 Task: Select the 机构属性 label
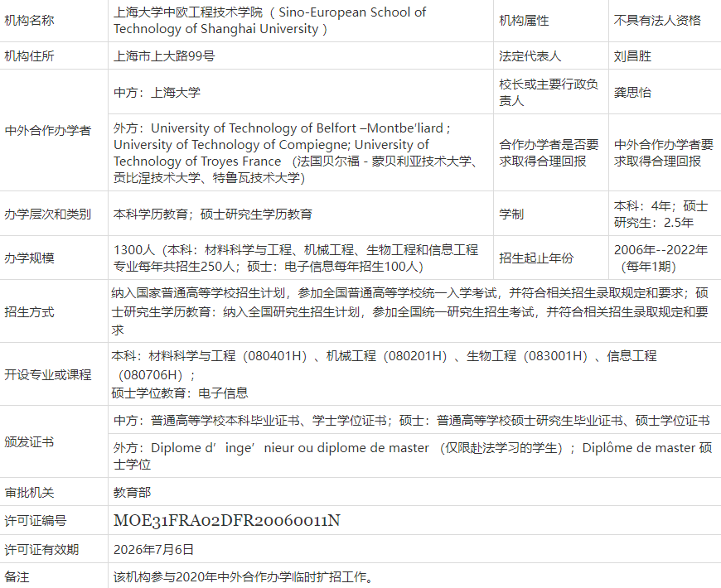[524, 21]
